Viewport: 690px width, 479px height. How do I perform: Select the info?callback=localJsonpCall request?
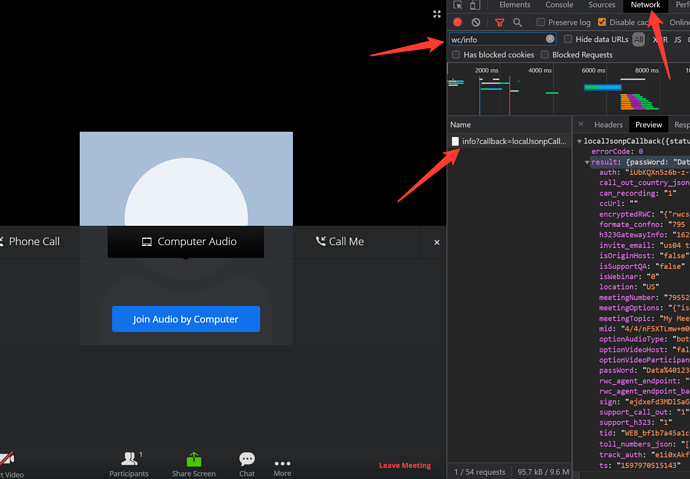pyautogui.click(x=509, y=141)
